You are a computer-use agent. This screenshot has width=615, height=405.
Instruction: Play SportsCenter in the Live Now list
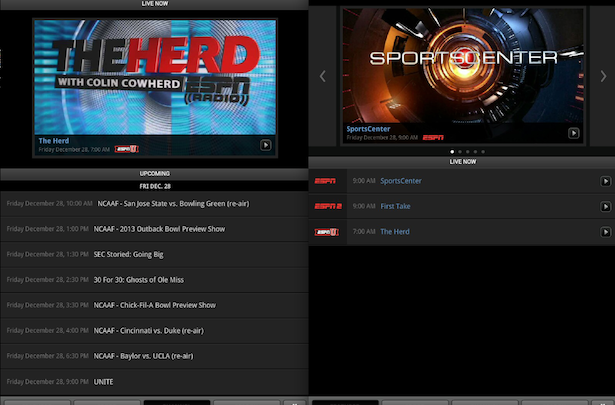605,181
